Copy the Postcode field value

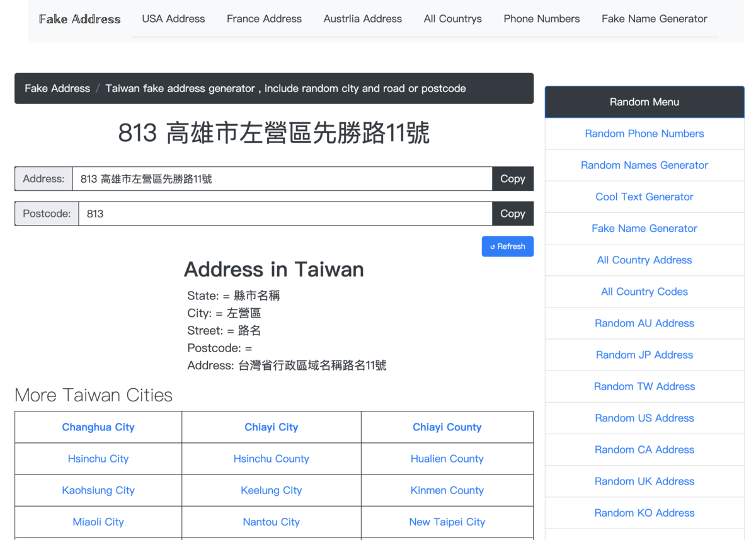click(513, 214)
